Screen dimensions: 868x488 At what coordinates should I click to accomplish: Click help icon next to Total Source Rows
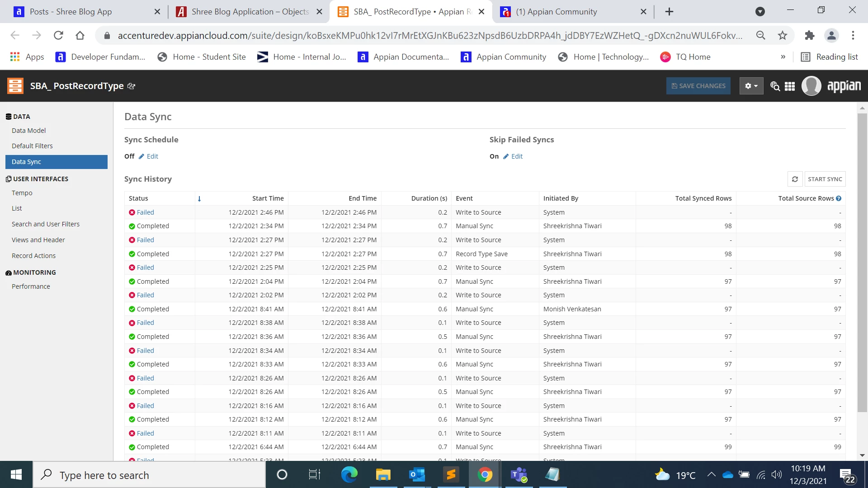click(x=839, y=198)
